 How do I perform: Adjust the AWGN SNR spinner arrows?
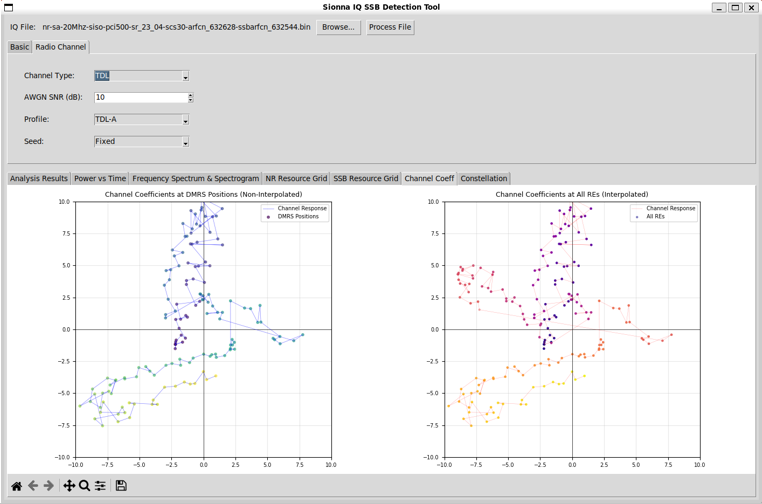tap(190, 98)
